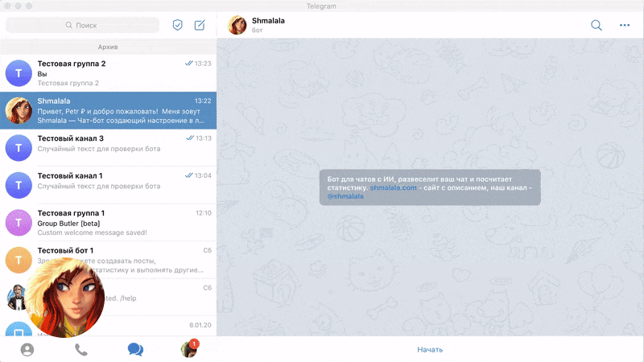Image resolution: width=644 pixels, height=362 pixels.
Task: Click the avatar in Shmalala chat row
Action: pos(19,110)
